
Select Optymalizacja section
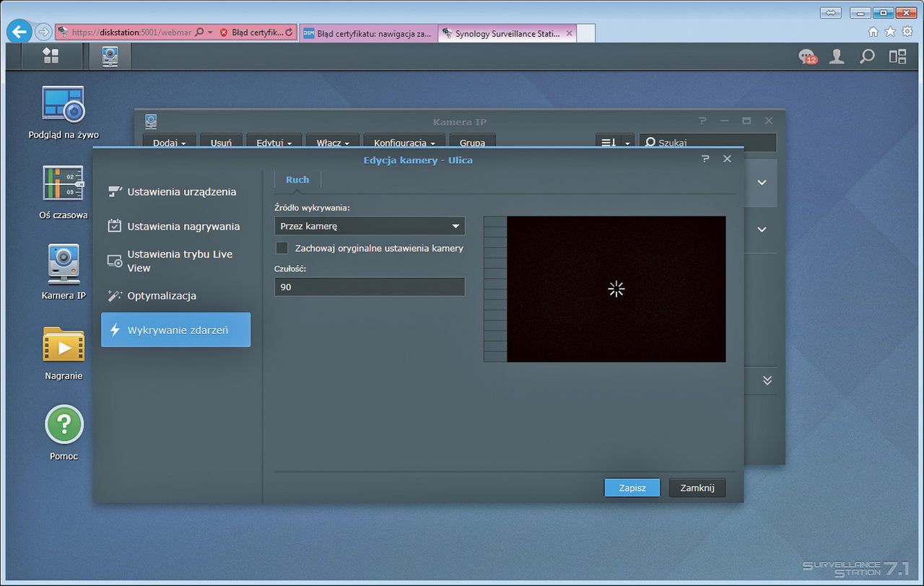[176, 296]
